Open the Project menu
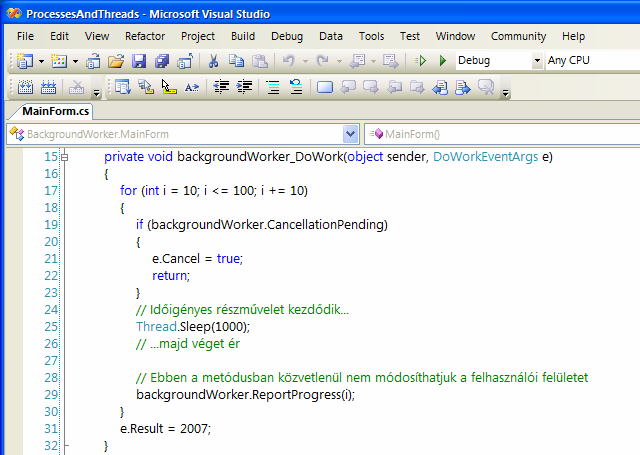 tap(198, 36)
